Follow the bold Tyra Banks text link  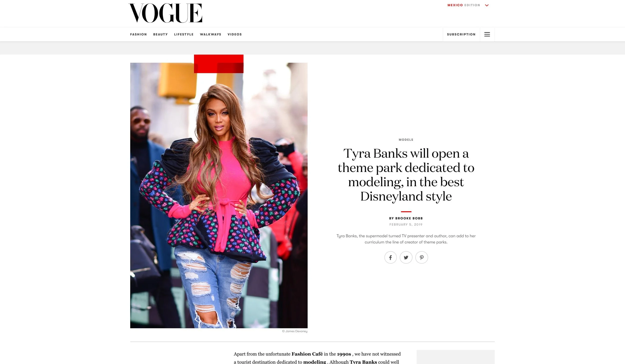pyautogui.click(x=363, y=362)
